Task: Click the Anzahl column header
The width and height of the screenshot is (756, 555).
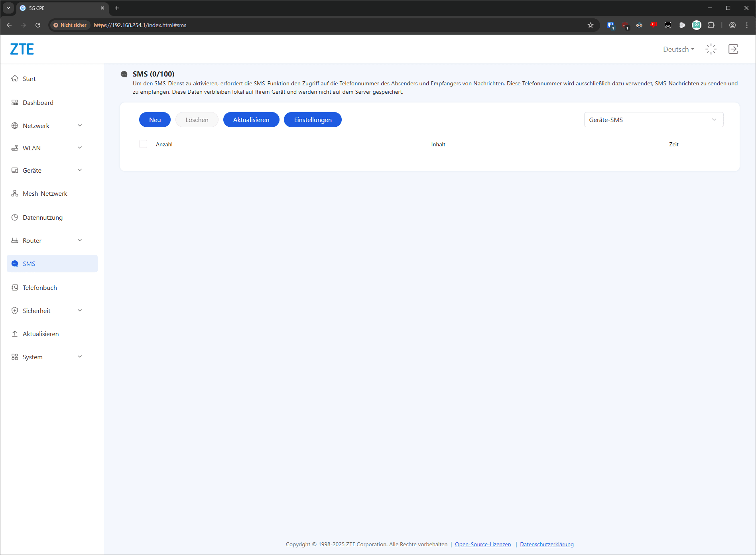Action: pos(164,144)
